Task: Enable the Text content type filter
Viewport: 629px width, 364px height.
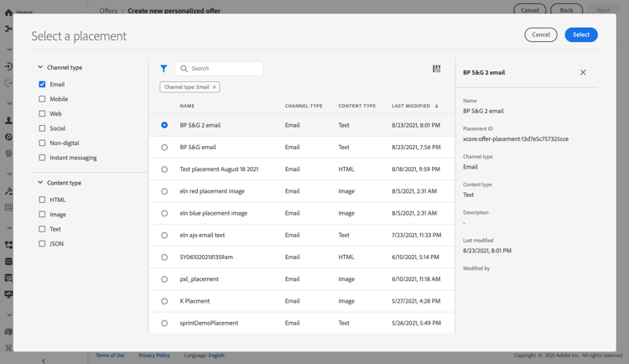Action: [x=42, y=229]
